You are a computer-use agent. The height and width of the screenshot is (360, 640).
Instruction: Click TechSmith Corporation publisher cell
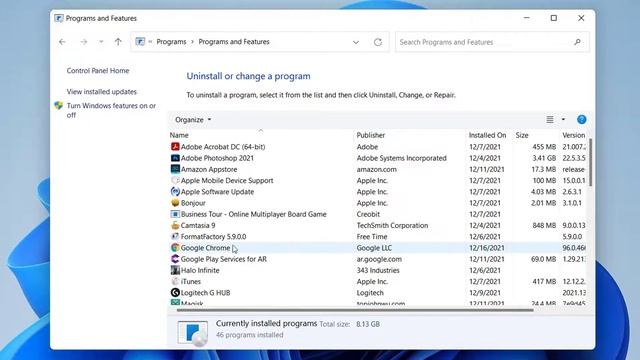tap(392, 225)
